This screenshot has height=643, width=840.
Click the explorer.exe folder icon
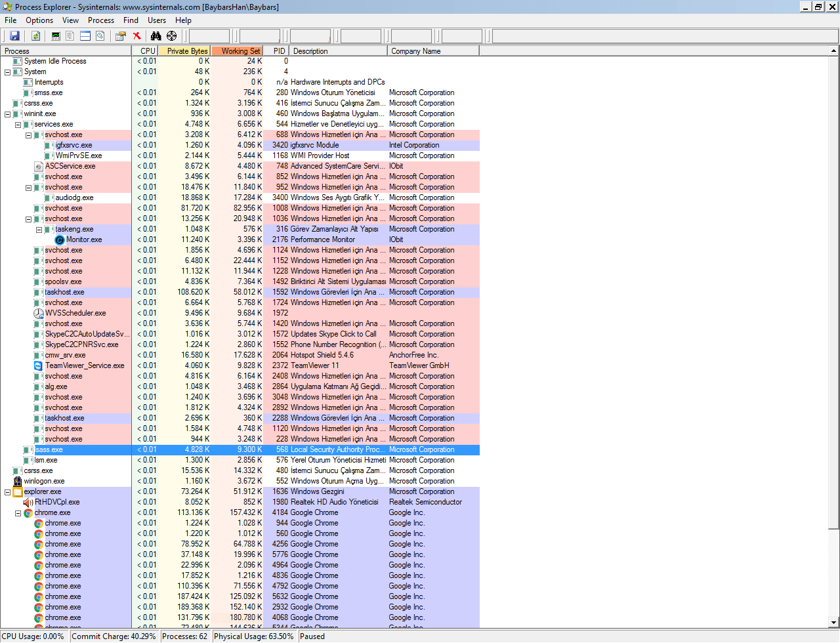(18, 491)
